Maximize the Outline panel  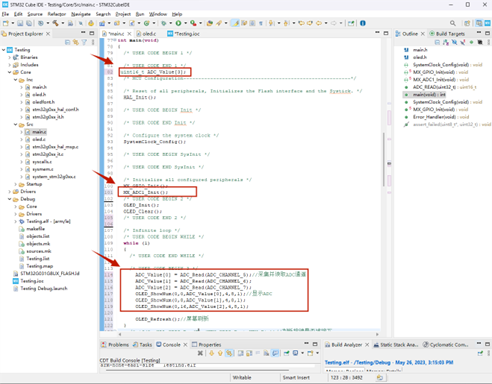pyautogui.click(x=487, y=33)
